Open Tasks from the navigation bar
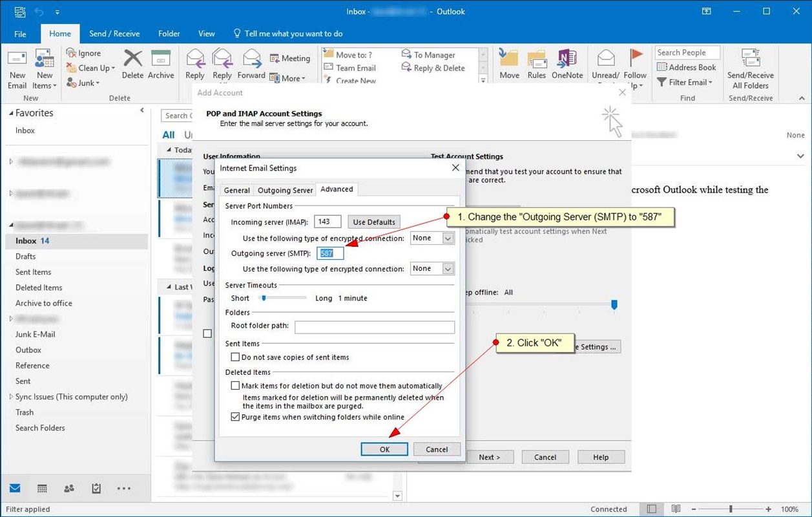This screenshot has height=517, width=812. 96,489
